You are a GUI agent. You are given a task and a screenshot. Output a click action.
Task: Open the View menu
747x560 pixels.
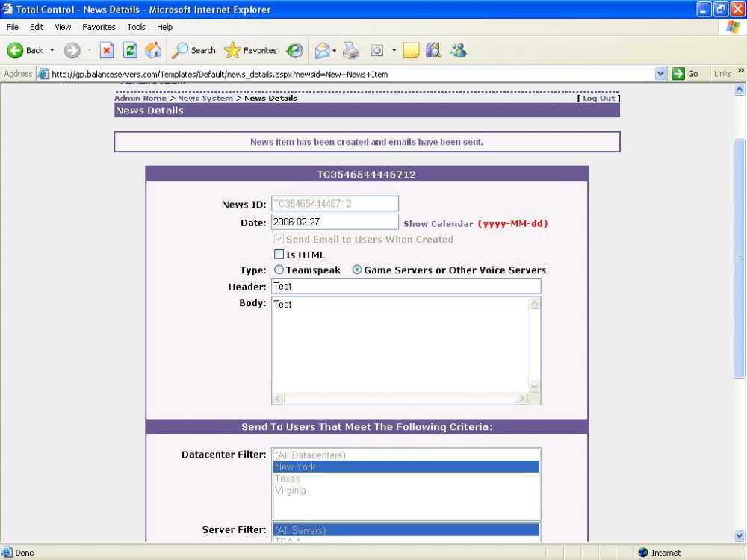pyautogui.click(x=63, y=27)
